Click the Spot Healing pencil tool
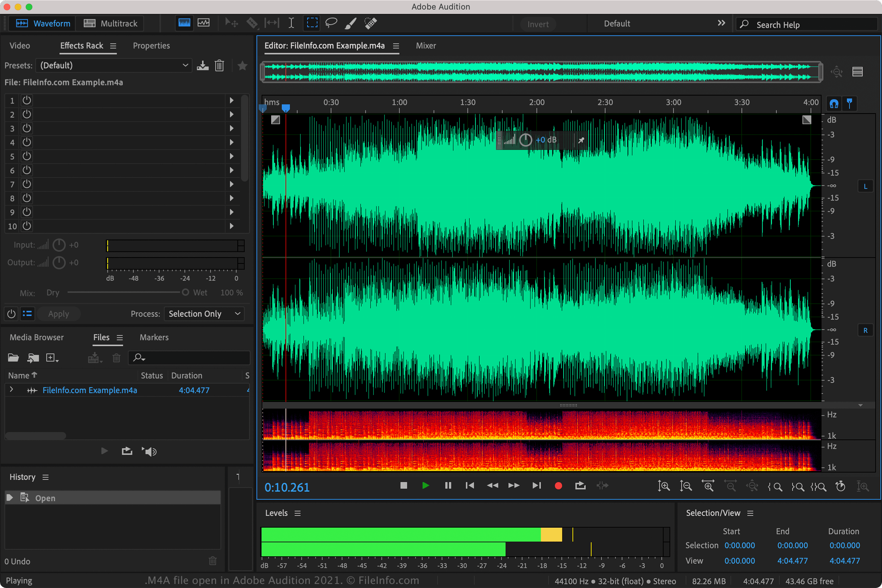This screenshot has height=588, width=882. click(x=372, y=24)
